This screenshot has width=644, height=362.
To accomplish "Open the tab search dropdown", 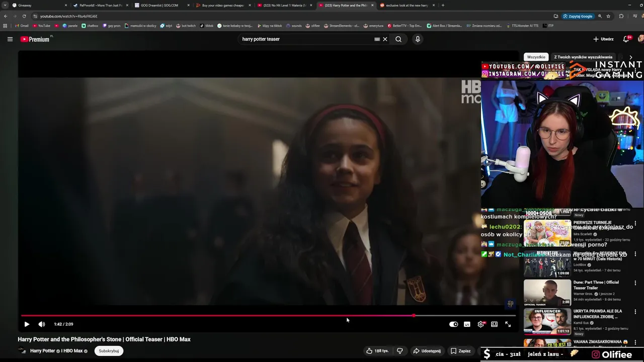I will click(5, 6).
